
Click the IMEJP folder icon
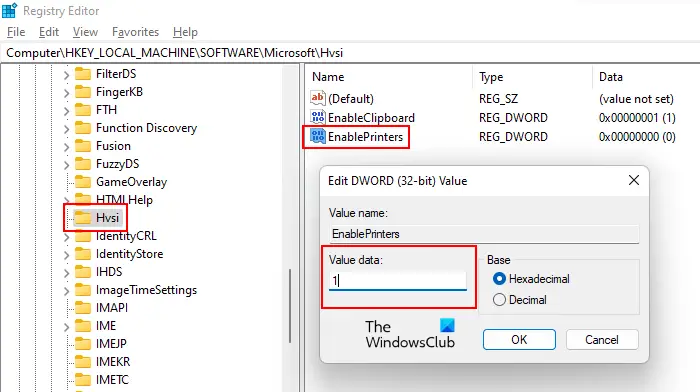pos(83,344)
